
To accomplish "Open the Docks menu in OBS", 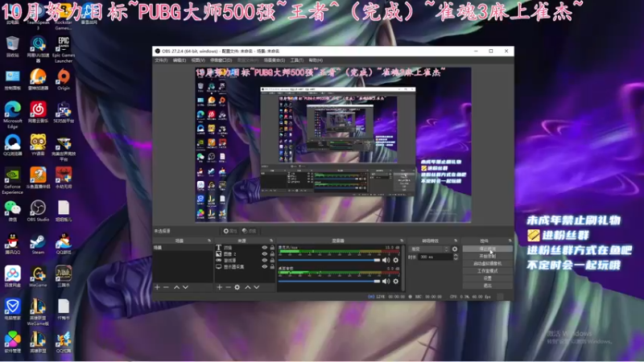I will coord(221,60).
